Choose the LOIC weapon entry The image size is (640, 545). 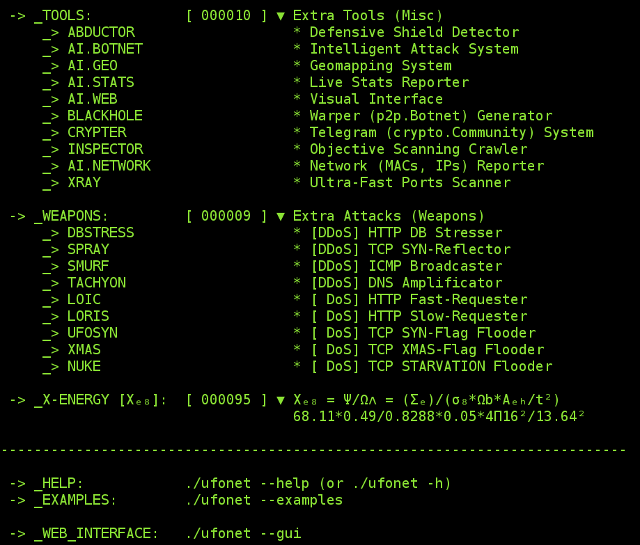coord(84,300)
